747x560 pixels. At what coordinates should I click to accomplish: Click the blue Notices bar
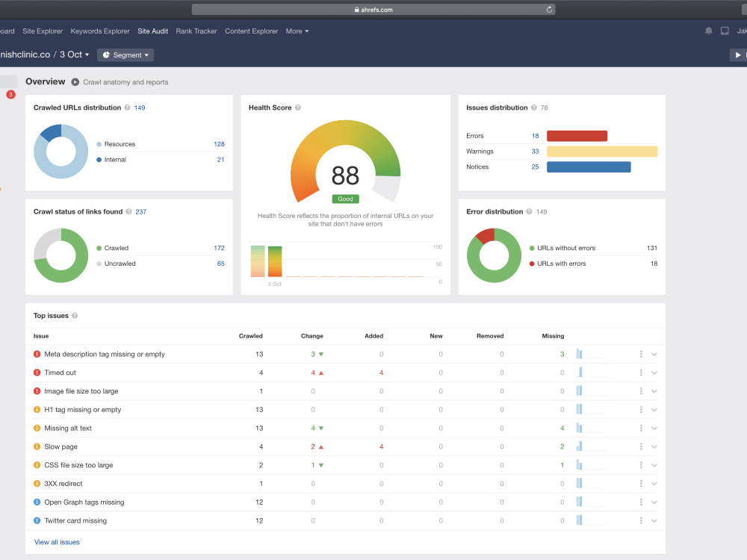[x=589, y=167]
